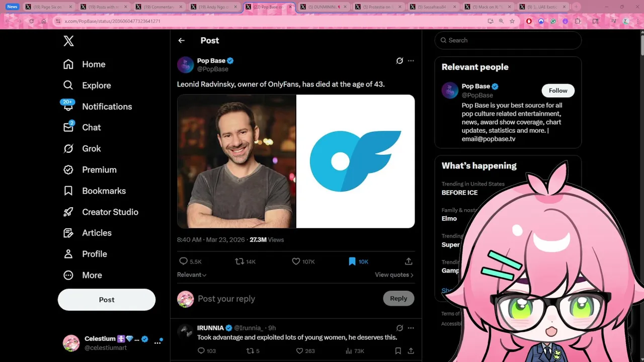This screenshot has height=362, width=644.
Task: Click the Post your reply field
Action: 287,299
